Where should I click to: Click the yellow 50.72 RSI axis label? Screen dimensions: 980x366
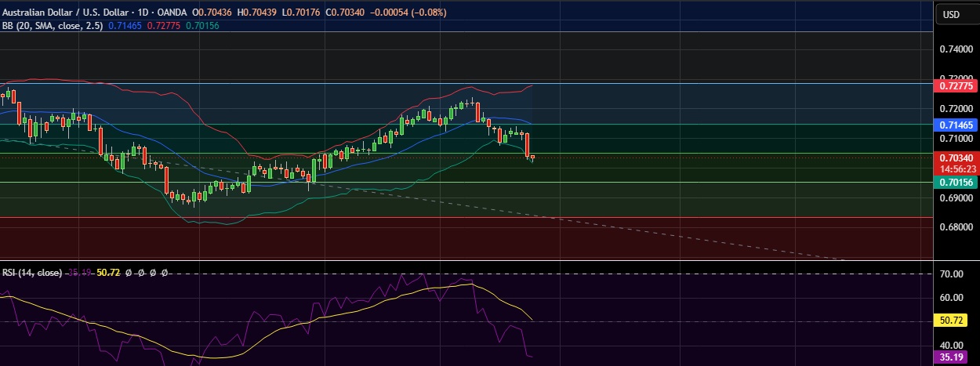(952, 321)
